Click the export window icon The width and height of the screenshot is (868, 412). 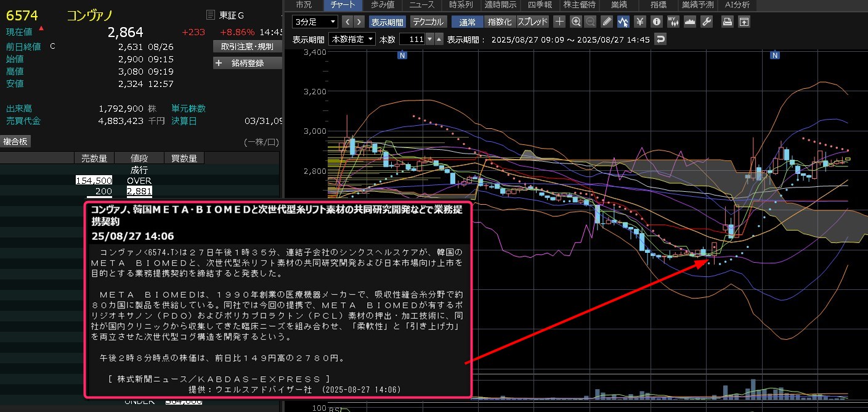pyautogui.click(x=744, y=22)
